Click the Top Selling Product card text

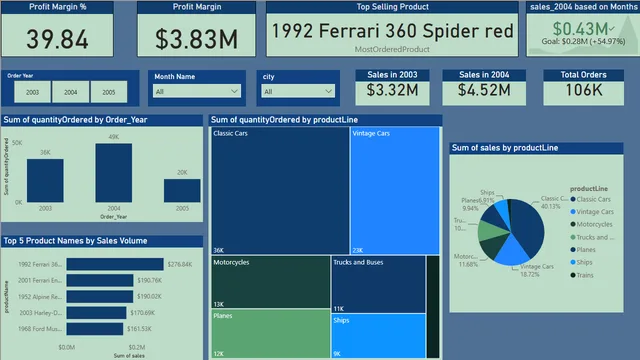coord(392,31)
